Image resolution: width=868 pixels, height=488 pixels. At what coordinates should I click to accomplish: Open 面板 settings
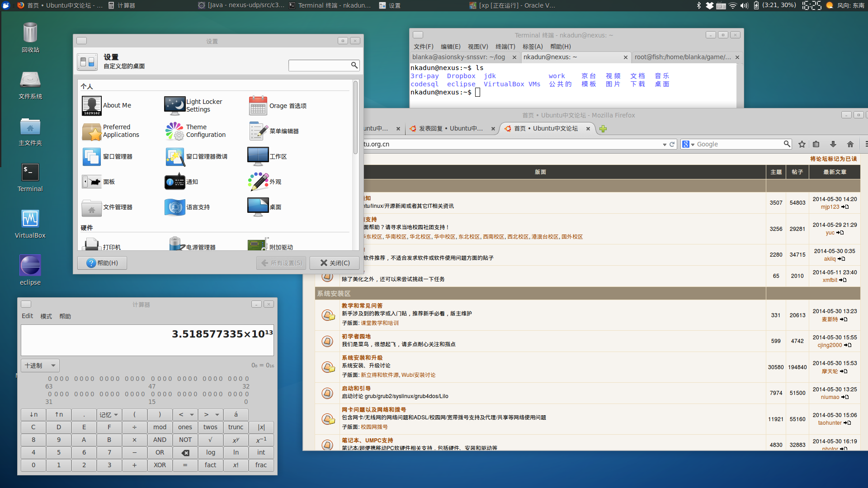pos(99,182)
